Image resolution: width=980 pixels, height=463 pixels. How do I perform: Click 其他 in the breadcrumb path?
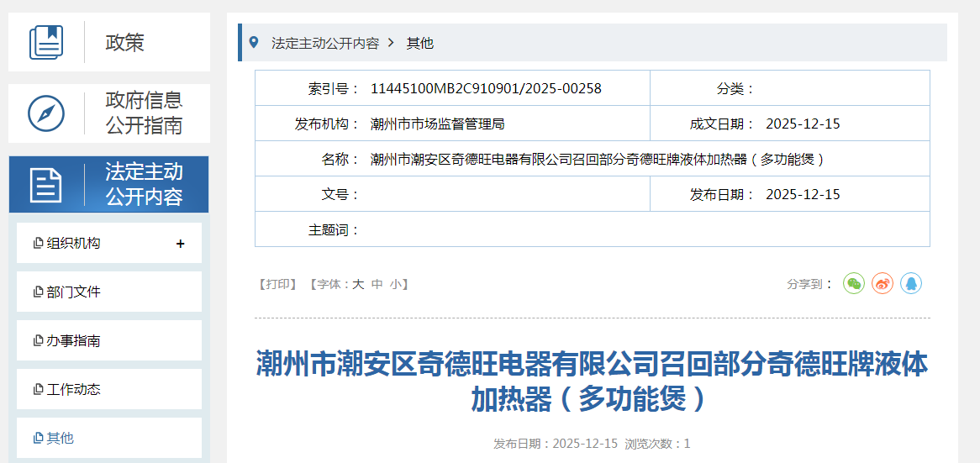(420, 43)
